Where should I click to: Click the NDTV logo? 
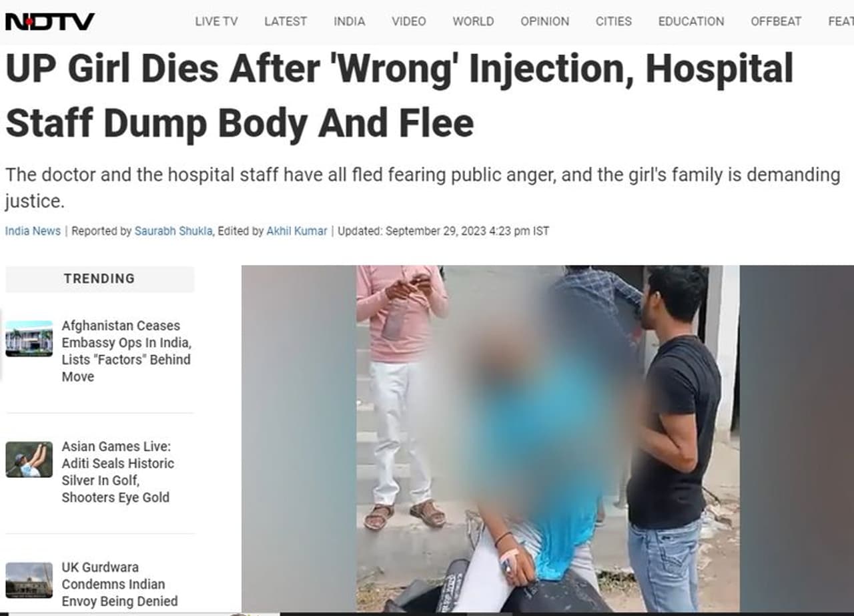[x=50, y=21]
